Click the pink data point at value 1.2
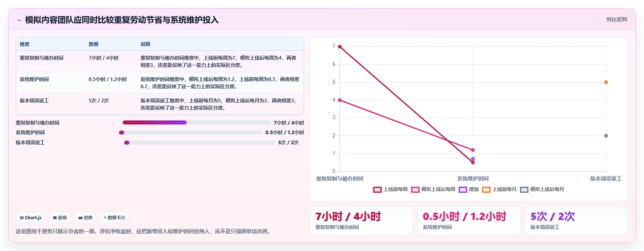The width and height of the screenshot is (644, 251). pyautogui.click(x=473, y=150)
